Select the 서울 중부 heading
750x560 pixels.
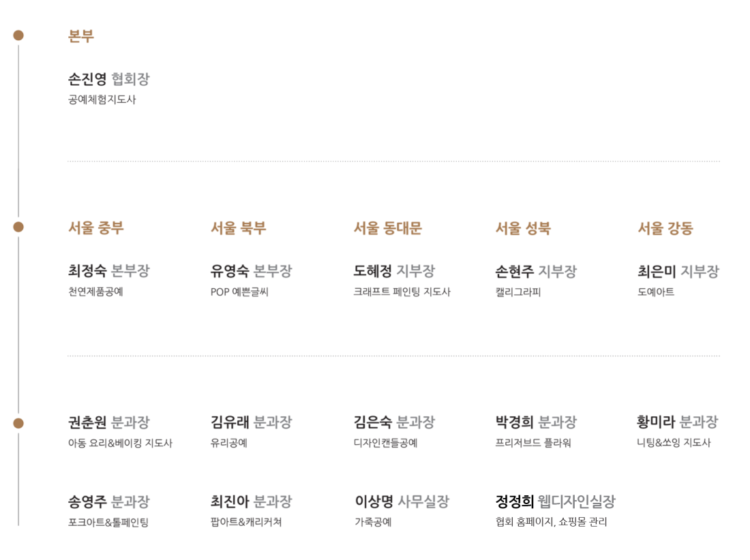pyautogui.click(x=96, y=228)
